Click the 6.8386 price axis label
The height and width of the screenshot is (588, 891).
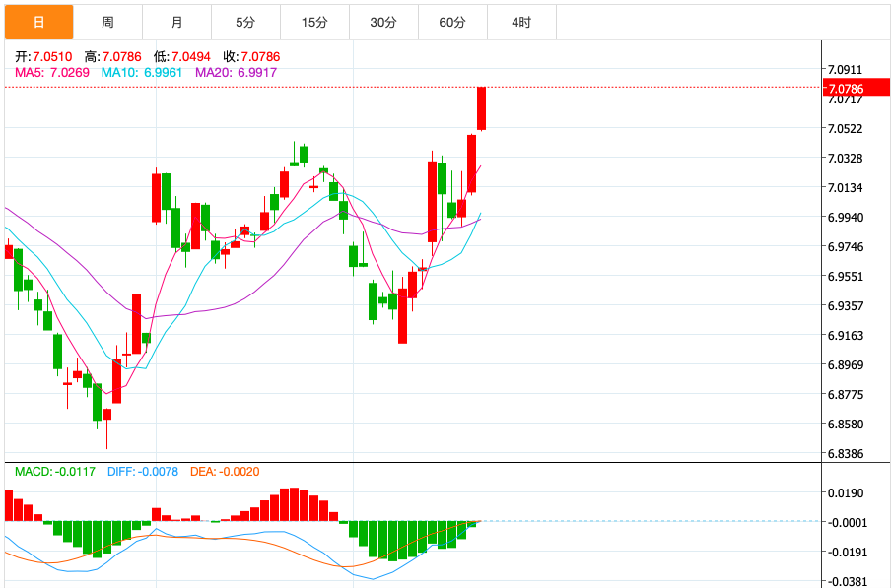click(845, 453)
